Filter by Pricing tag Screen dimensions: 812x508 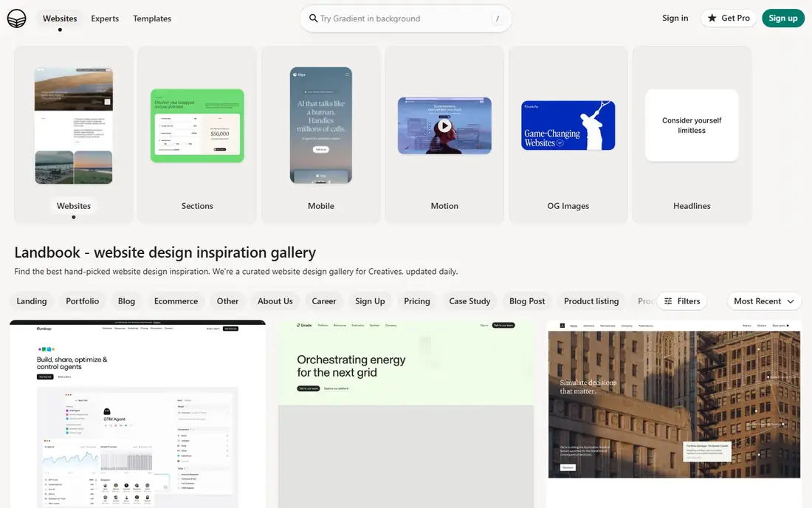(x=417, y=301)
